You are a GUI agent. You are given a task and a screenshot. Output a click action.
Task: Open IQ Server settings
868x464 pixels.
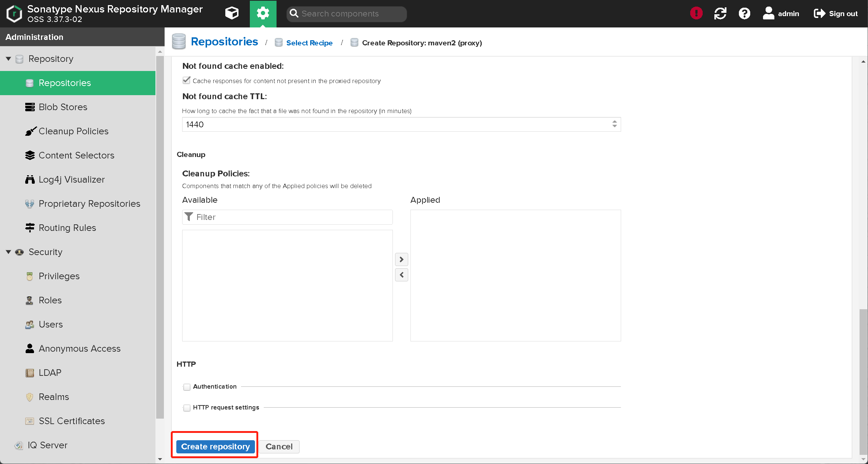pos(78,445)
